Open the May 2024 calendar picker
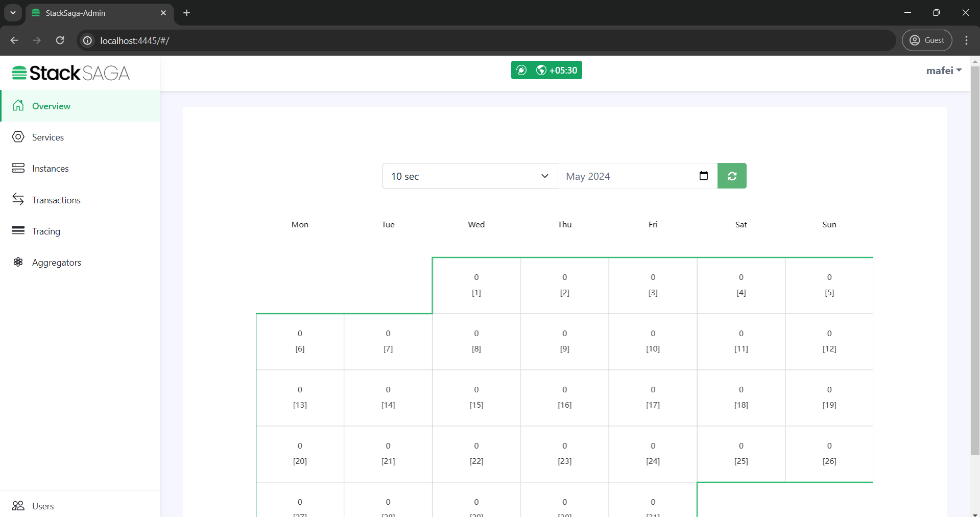Screen dimensions: 980x517 (x=704, y=176)
